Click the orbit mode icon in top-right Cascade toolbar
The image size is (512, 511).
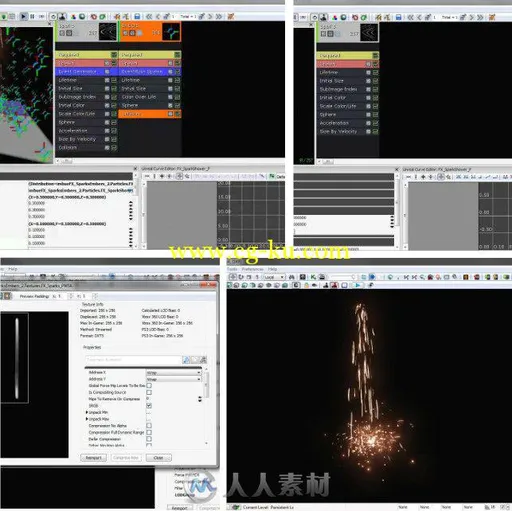pyautogui.click(x=314, y=17)
